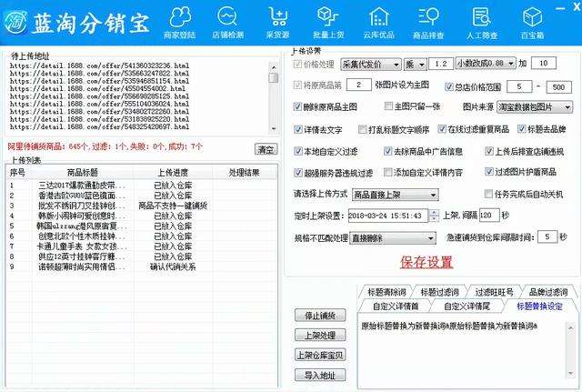Select row 9 诺顿超薄时尚实用情侣
This screenshot has height=392, width=582.
[142, 266]
